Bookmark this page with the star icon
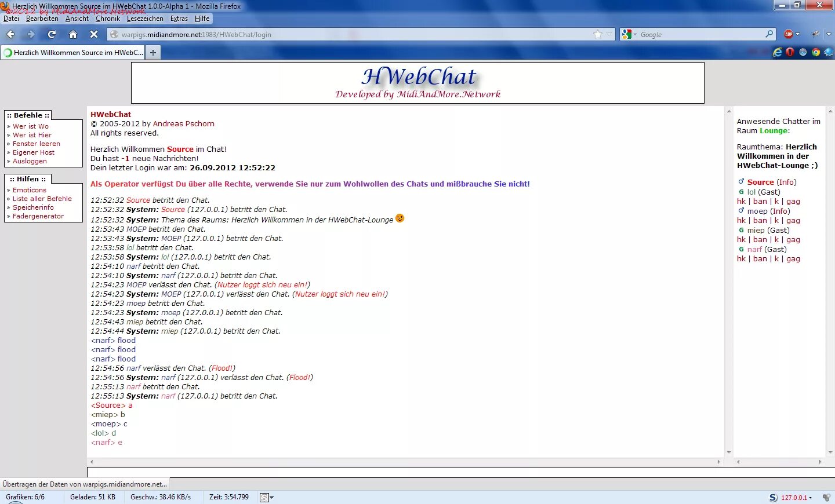The image size is (835, 504). point(598,34)
